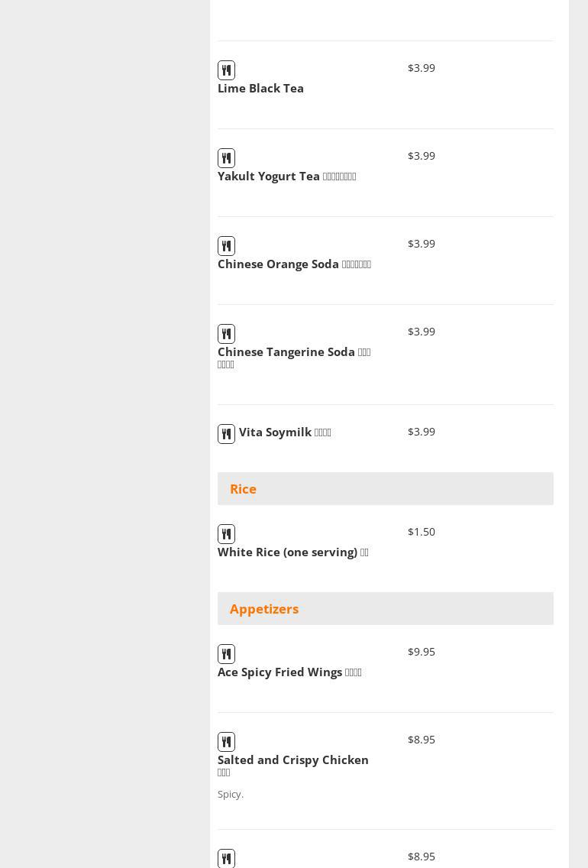Click the Appetizers section header
Image resolution: width=588 pixels, height=868 pixels.
264,609
